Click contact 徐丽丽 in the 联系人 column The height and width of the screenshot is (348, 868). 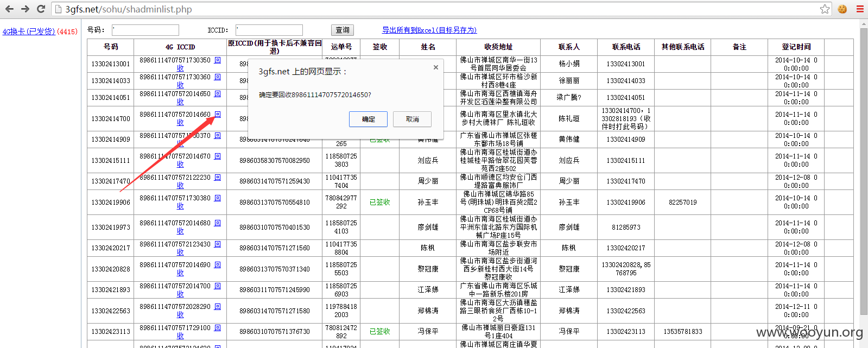tap(569, 81)
